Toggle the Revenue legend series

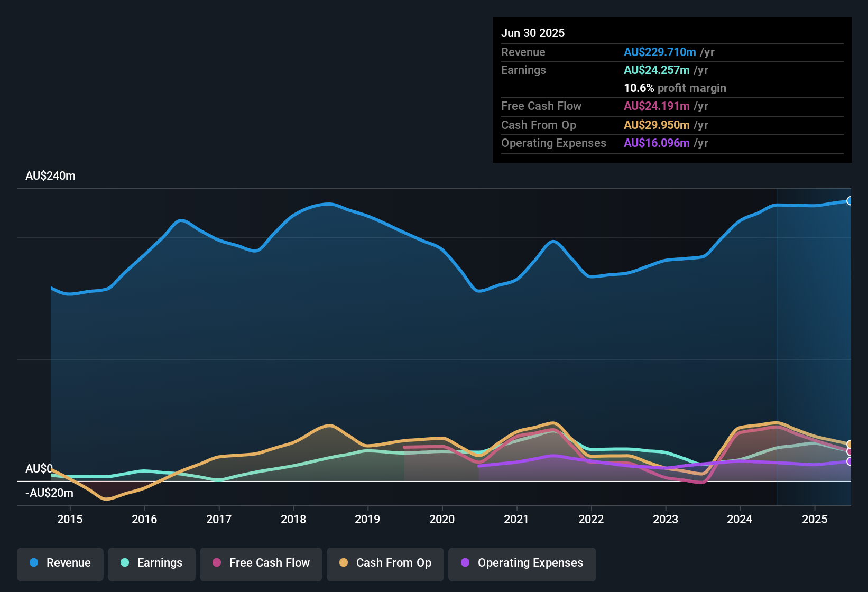point(60,563)
